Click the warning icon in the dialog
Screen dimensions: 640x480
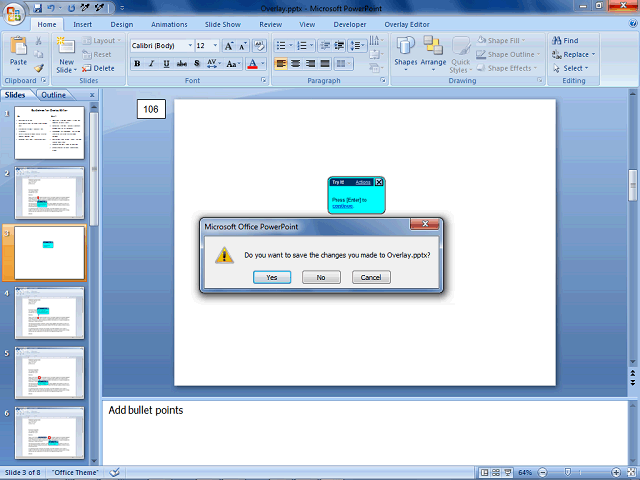click(x=224, y=256)
